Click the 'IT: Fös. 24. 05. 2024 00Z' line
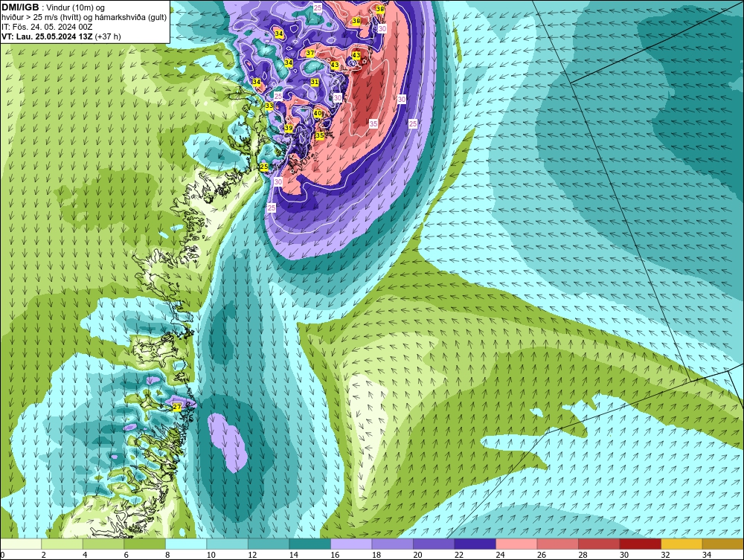The width and height of the screenshot is (744, 560). point(47,27)
